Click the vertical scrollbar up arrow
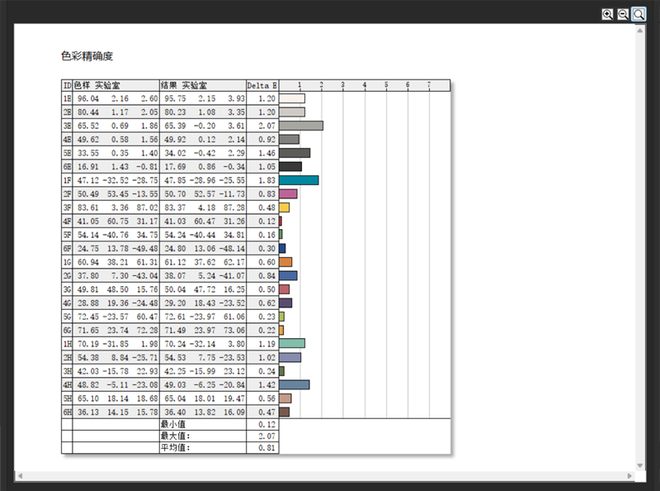The height and width of the screenshot is (491, 660). pyautogui.click(x=638, y=32)
